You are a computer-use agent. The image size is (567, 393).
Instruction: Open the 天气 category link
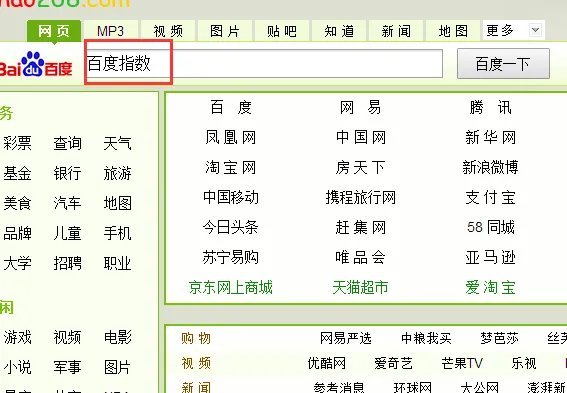coord(117,144)
